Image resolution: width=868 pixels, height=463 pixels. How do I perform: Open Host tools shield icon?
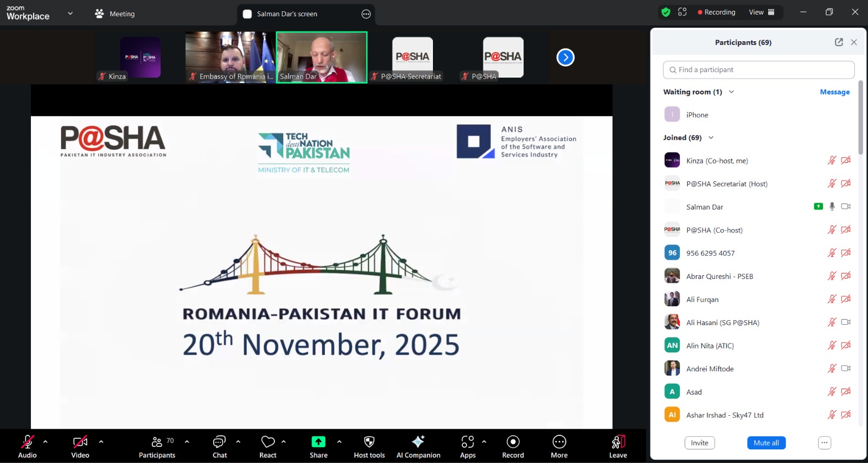[x=369, y=442]
